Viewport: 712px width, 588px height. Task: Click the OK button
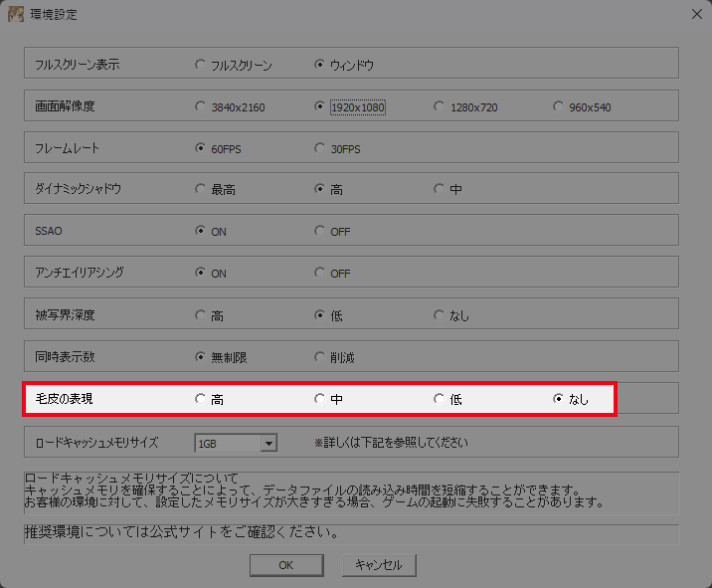[x=285, y=565]
